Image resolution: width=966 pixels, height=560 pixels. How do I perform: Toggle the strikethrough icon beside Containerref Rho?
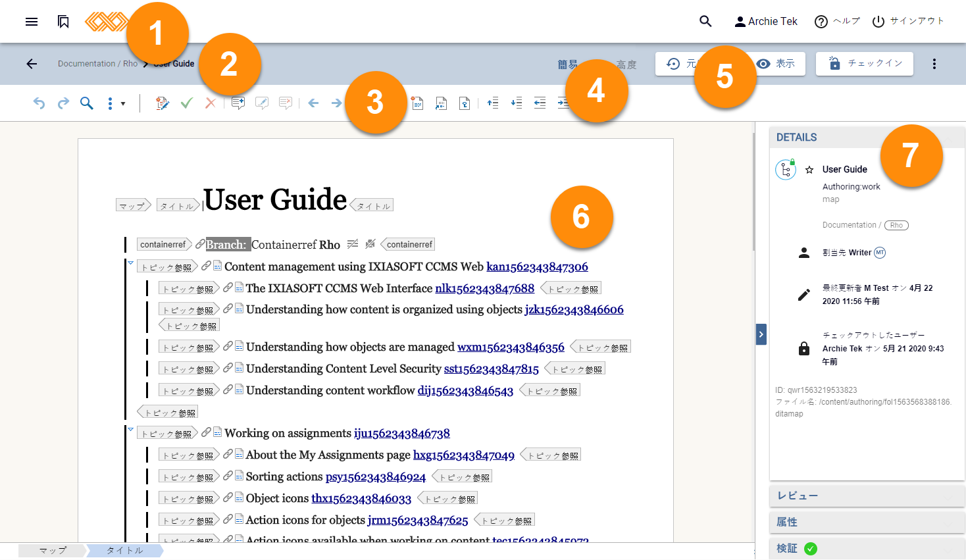[353, 244]
